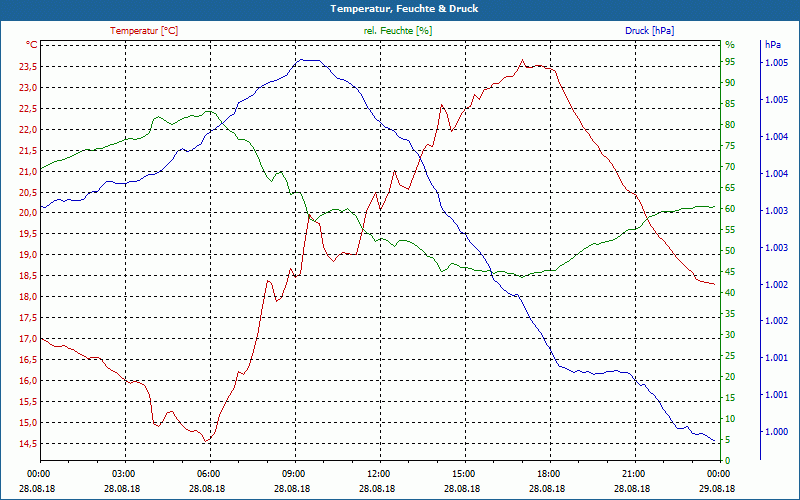Click the green 95 humidity axis value
This screenshot has width=800, height=500.
(x=730, y=62)
